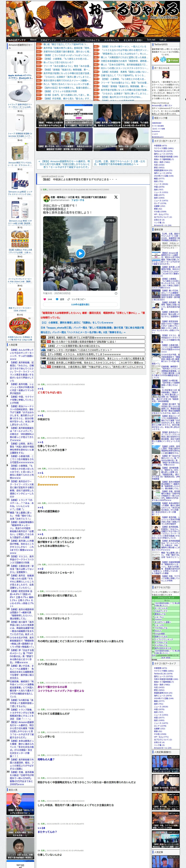186x868 pixels.
Task: Open Apple AirPods product image in ranking
Action: (x=20, y=65)
